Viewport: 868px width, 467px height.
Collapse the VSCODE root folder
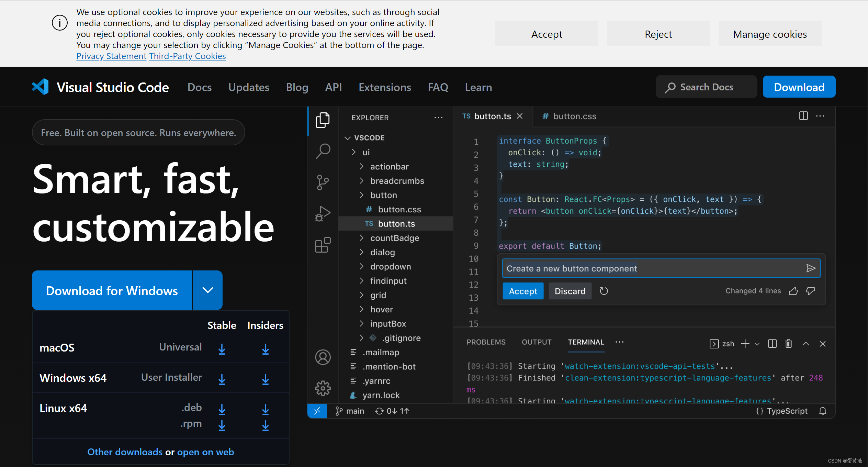click(x=348, y=137)
